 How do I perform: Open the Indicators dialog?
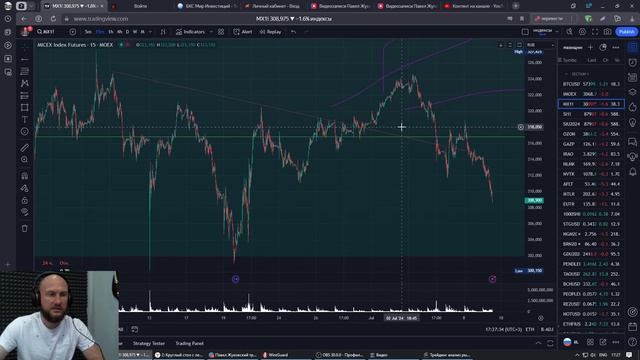[x=191, y=32]
